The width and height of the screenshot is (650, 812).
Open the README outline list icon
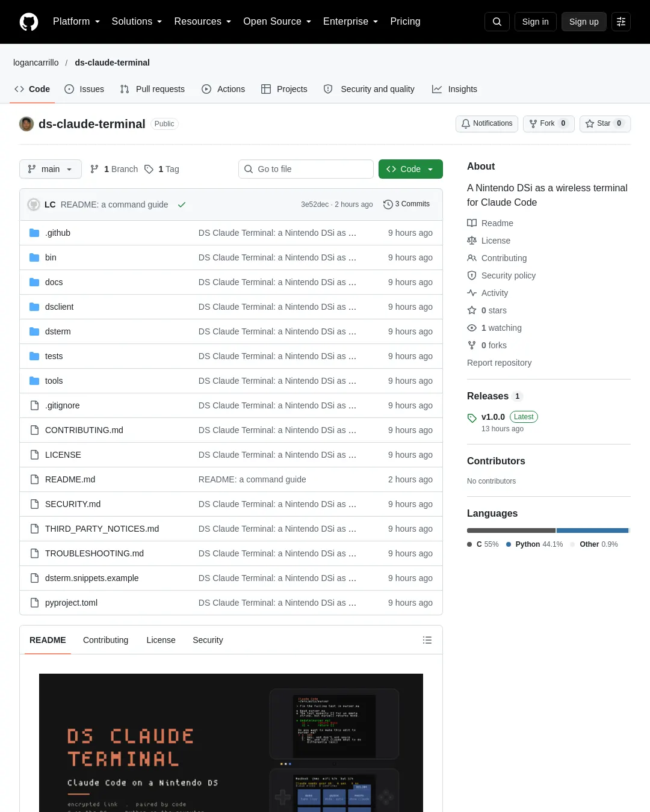click(427, 640)
